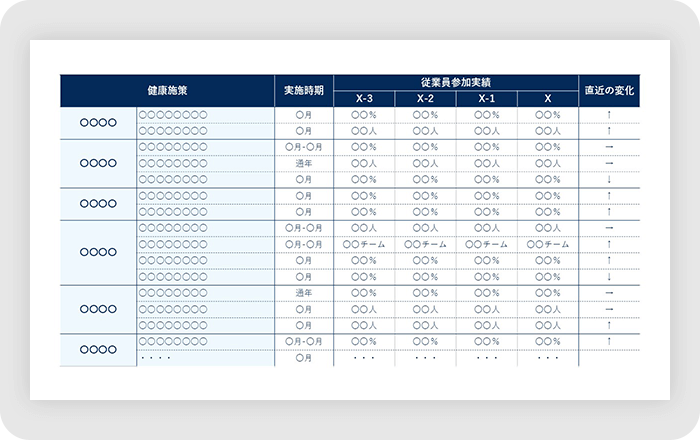Click the up arrow in ○○チーム row
This screenshot has height=440, width=700.
610,244
